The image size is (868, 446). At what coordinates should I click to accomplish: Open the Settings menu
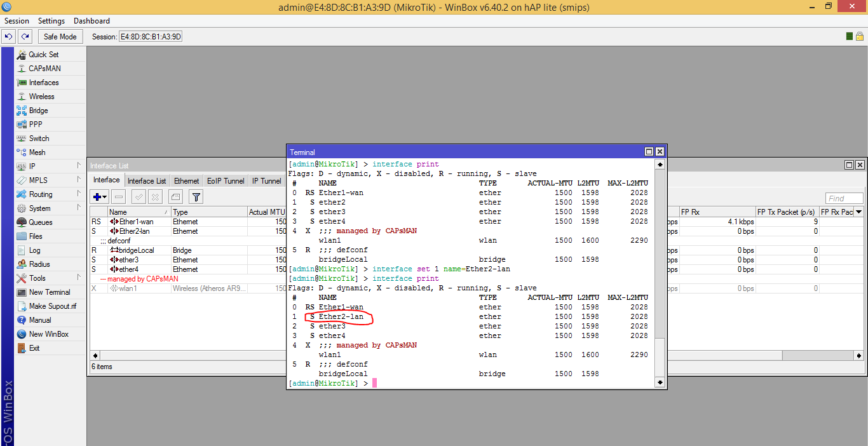pyautogui.click(x=51, y=21)
